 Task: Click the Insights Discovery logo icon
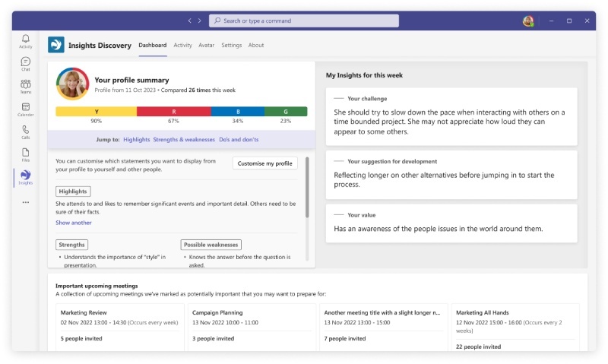pos(56,45)
